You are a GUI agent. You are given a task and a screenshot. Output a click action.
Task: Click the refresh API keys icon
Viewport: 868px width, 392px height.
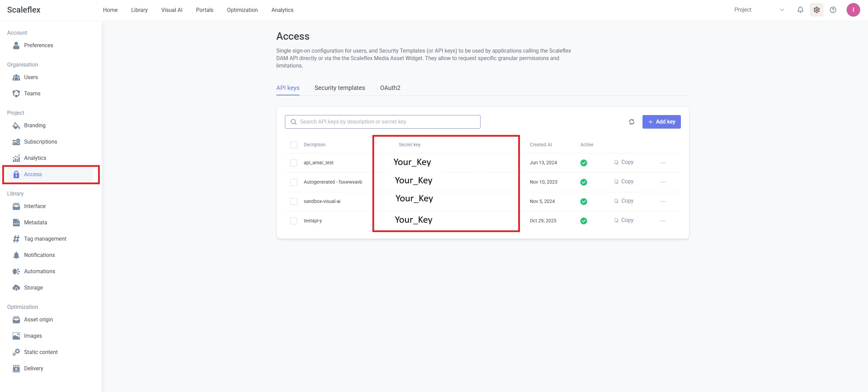[631, 122]
